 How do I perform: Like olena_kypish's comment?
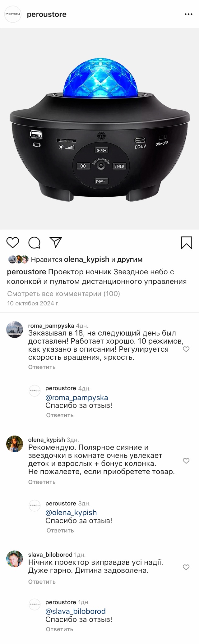(x=186, y=461)
